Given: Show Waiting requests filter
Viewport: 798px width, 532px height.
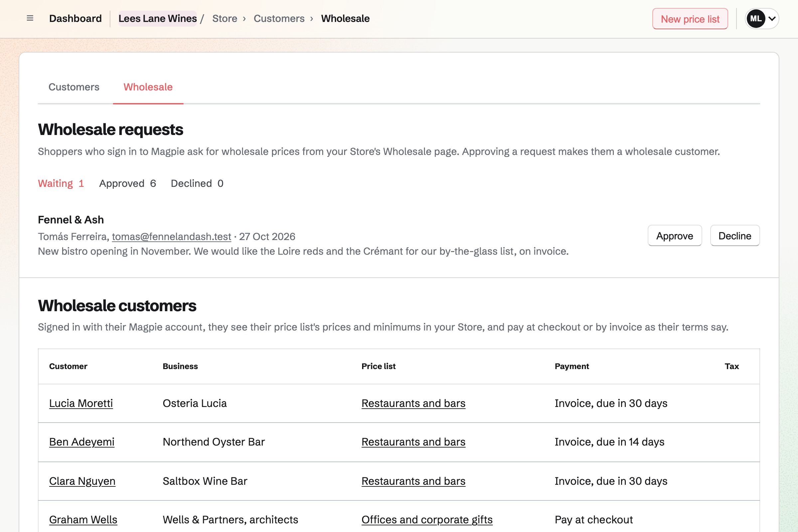Looking at the screenshot, I should [x=61, y=184].
